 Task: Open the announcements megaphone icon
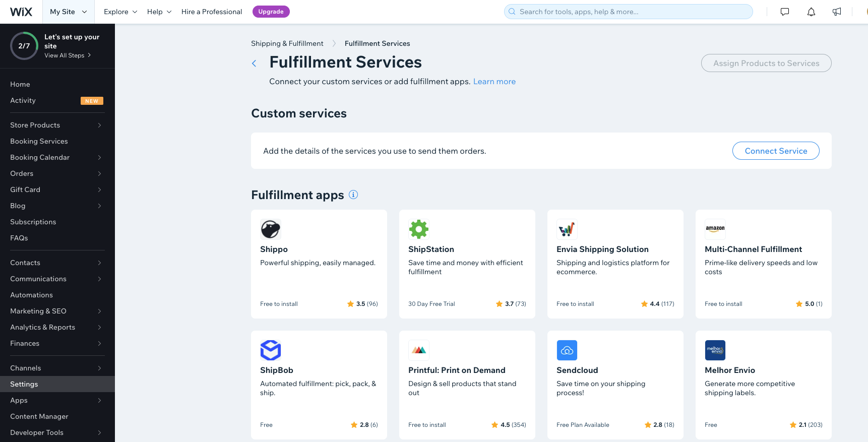[x=837, y=12]
